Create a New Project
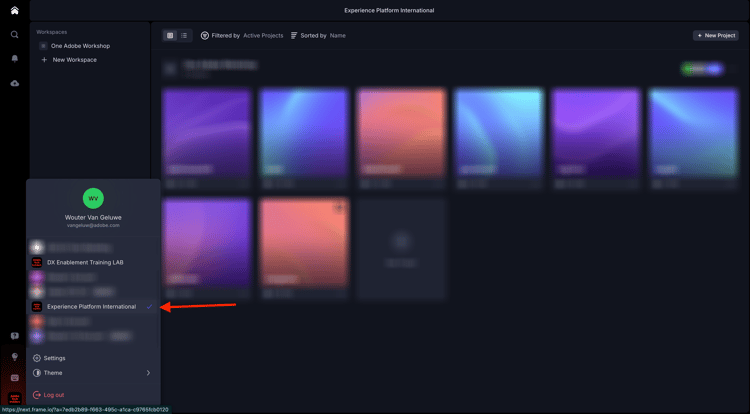Screen dimensions: 750x414 pyautogui.click(x=716, y=35)
